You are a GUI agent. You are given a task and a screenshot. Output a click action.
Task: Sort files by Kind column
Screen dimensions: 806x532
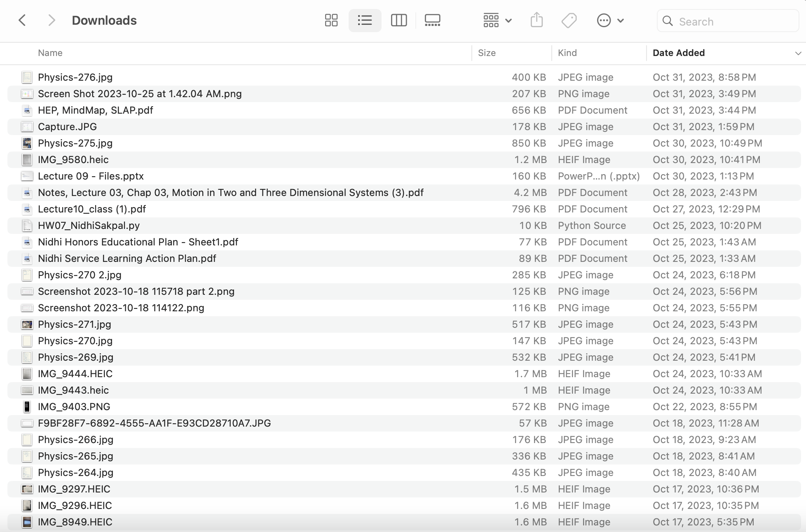[x=567, y=53]
